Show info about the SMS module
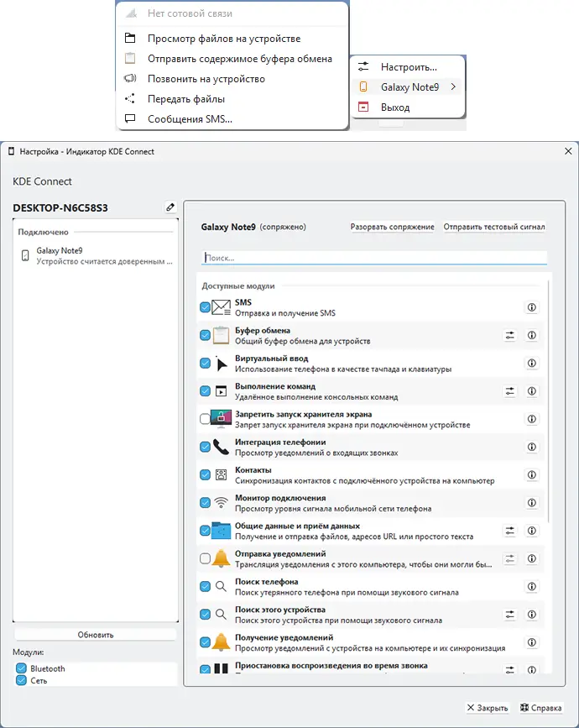579x728 pixels. tap(531, 308)
